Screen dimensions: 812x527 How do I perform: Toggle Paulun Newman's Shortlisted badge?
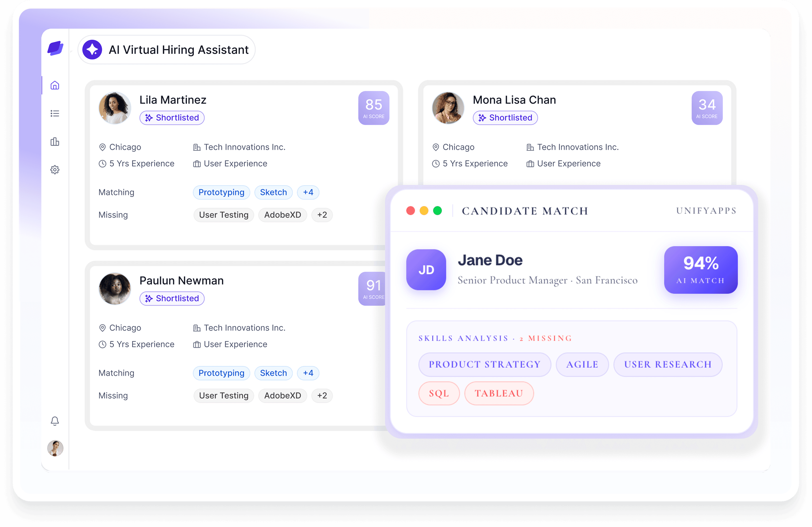click(x=172, y=298)
